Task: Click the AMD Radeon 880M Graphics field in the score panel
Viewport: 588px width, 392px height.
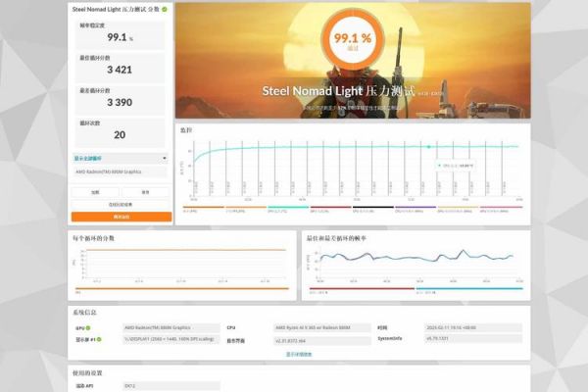Action: (120, 171)
